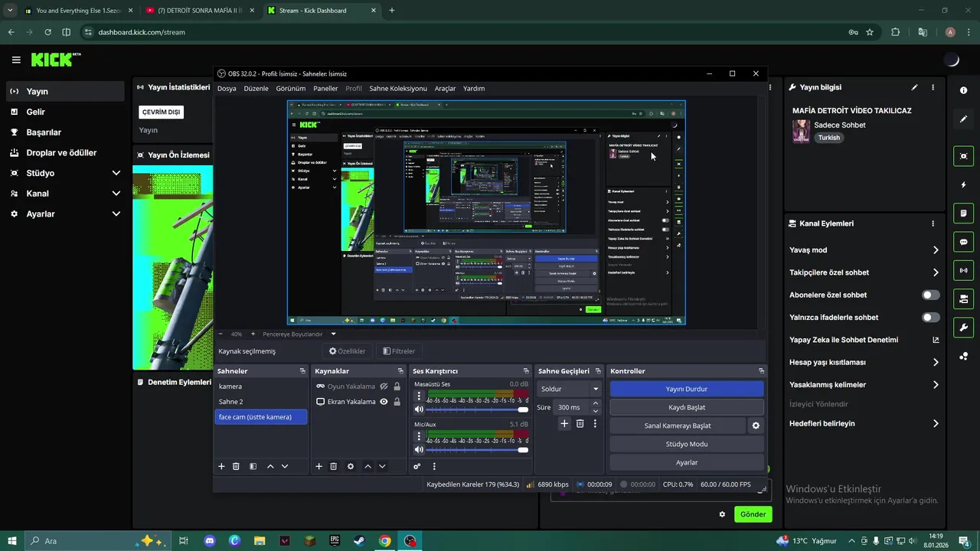Image resolution: width=980 pixels, height=551 pixels.
Task: Open the transition properties three-dot menu
Action: tap(595, 423)
